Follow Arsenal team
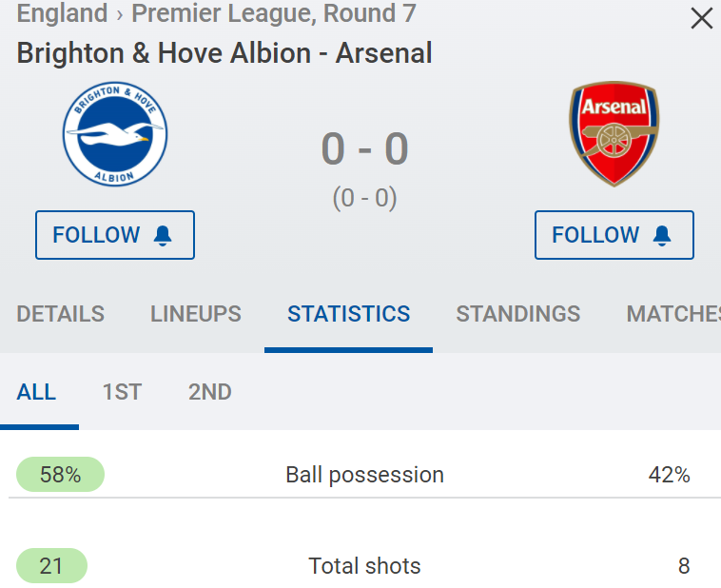 (x=614, y=235)
